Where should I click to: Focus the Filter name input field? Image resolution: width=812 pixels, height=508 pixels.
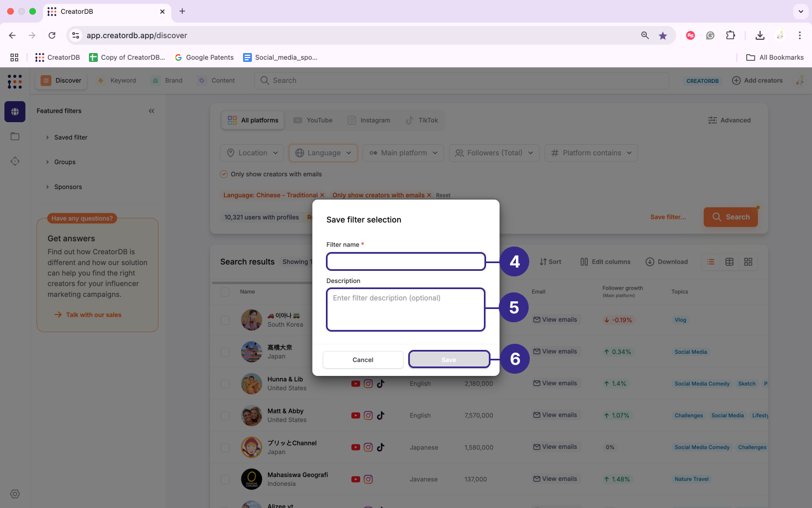pyautogui.click(x=406, y=261)
